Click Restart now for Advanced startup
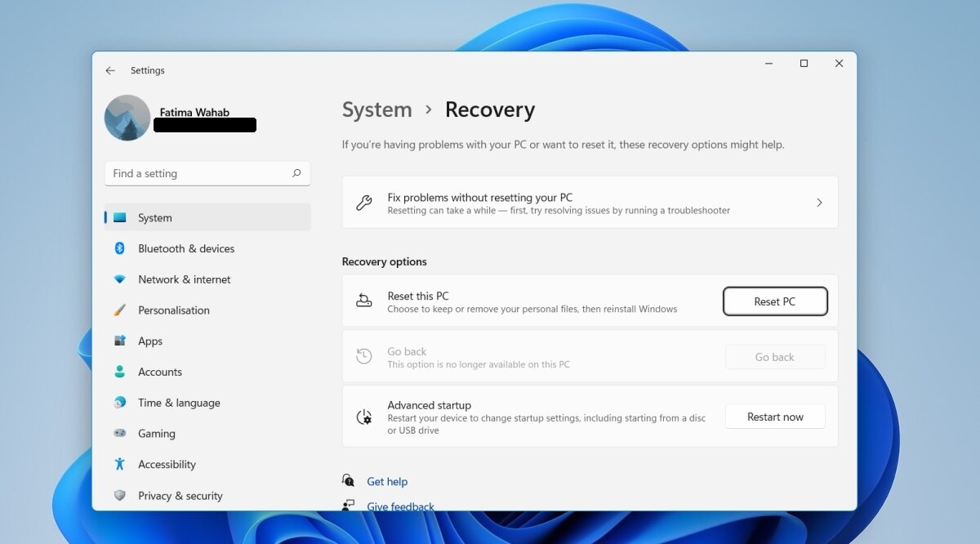This screenshot has height=544, width=980. [774, 417]
